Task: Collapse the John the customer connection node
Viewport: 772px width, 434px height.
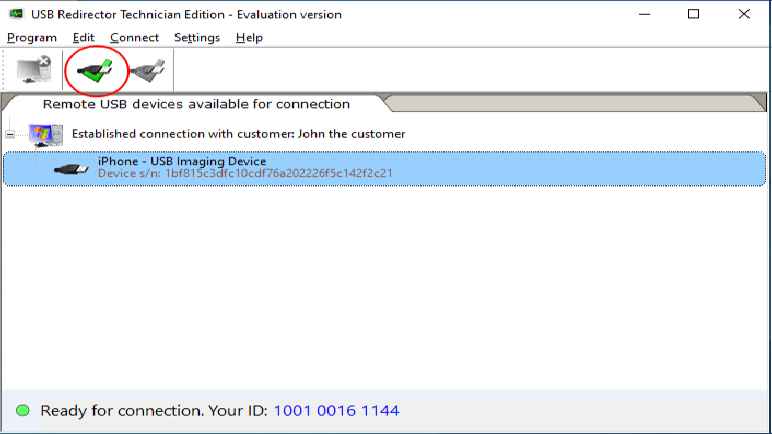Action: click(11, 134)
